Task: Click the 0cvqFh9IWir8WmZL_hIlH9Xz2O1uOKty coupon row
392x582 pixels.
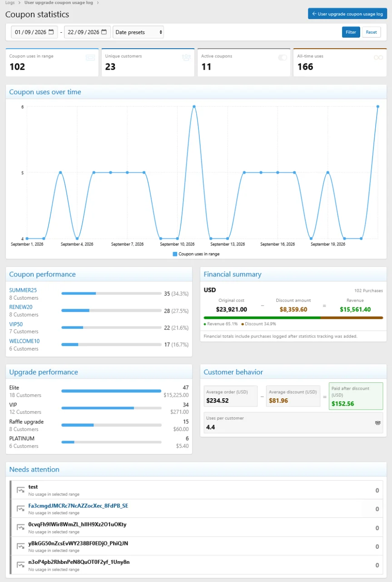Action: 196,527
